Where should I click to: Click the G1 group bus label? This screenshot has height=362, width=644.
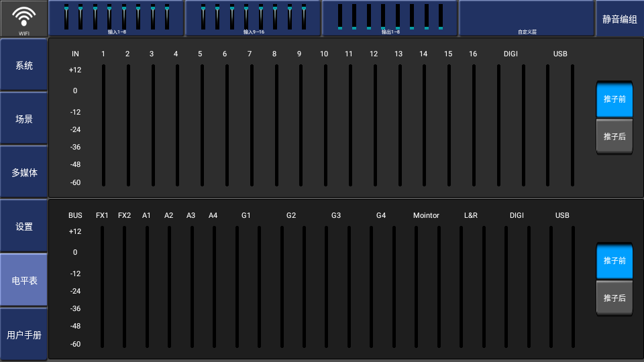(246, 215)
